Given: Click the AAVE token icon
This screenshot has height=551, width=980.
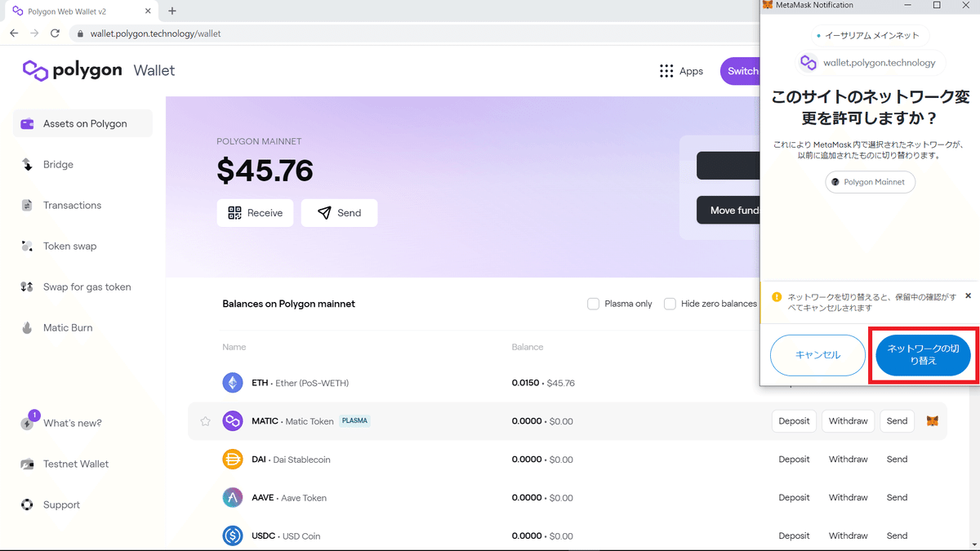Looking at the screenshot, I should (233, 498).
